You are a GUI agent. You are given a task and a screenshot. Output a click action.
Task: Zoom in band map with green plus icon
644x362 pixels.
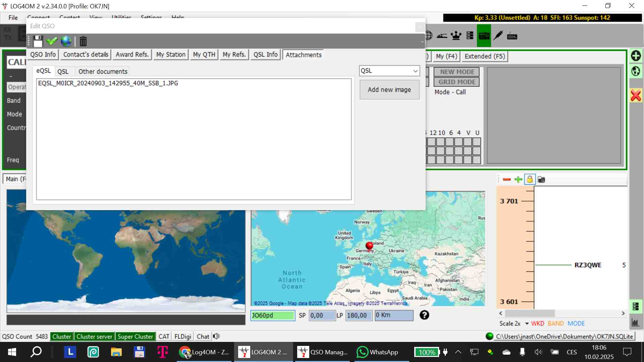(x=518, y=180)
